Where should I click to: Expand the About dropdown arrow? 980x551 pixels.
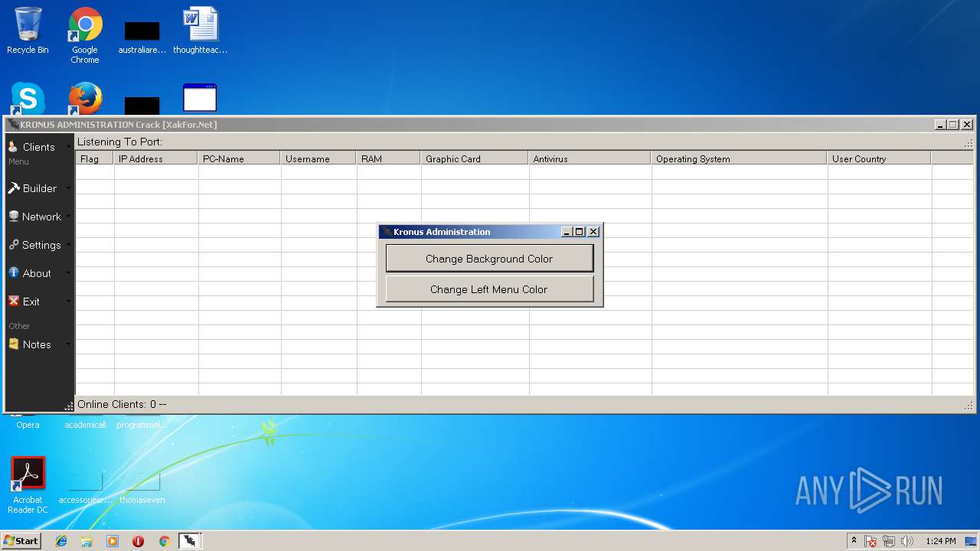[68, 273]
